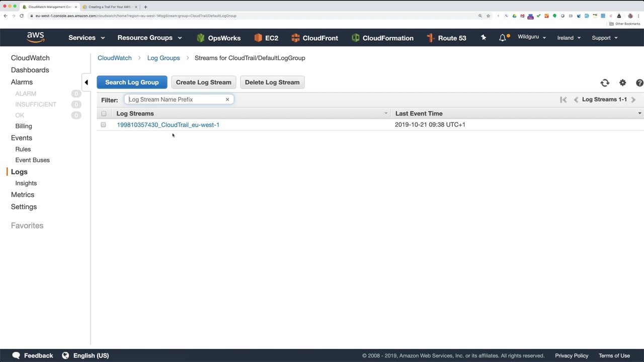
Task: Open the EC2 shortcut
Action: [266, 38]
